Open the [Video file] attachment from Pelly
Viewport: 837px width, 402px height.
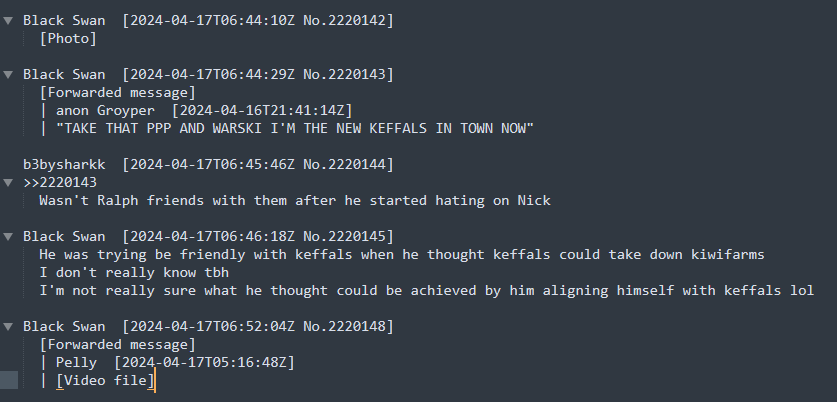tap(105, 380)
